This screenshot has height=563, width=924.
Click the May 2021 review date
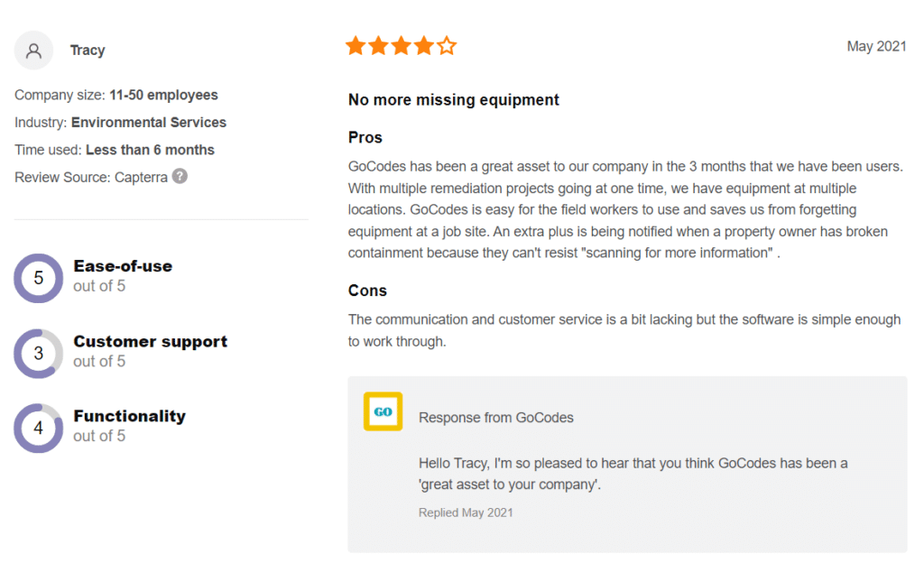pyautogui.click(x=876, y=47)
